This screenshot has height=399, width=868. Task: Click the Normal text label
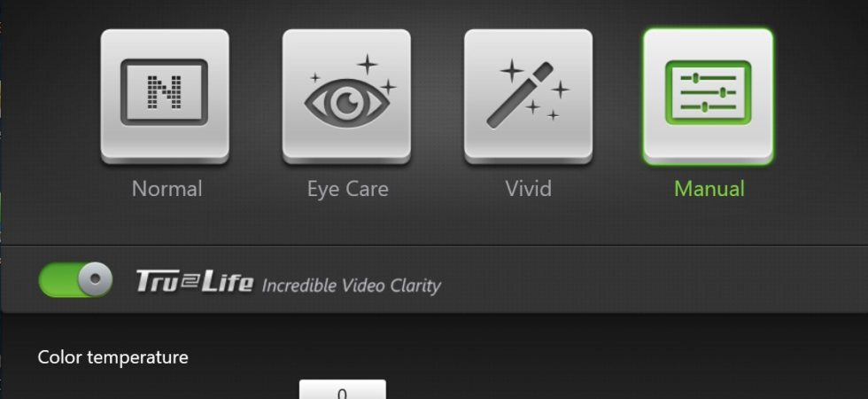(x=167, y=189)
